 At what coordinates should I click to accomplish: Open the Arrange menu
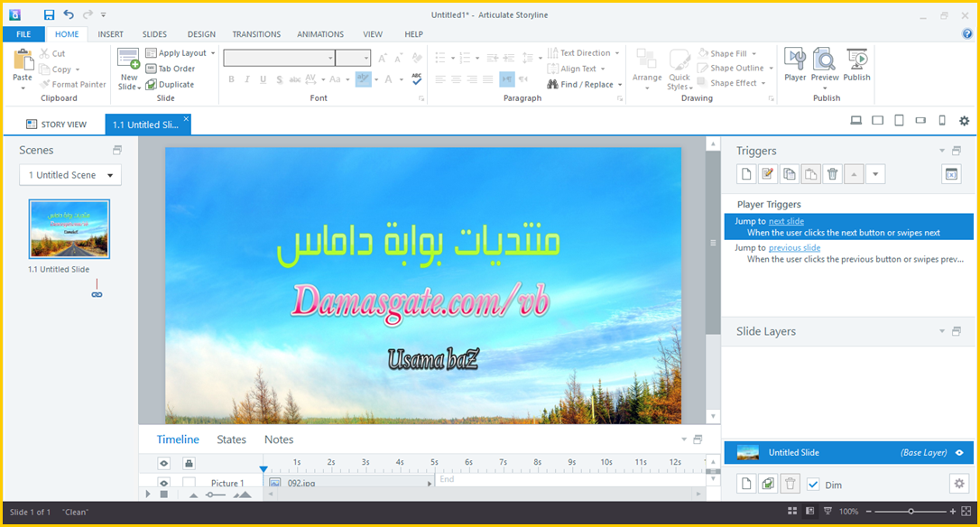coord(647,69)
